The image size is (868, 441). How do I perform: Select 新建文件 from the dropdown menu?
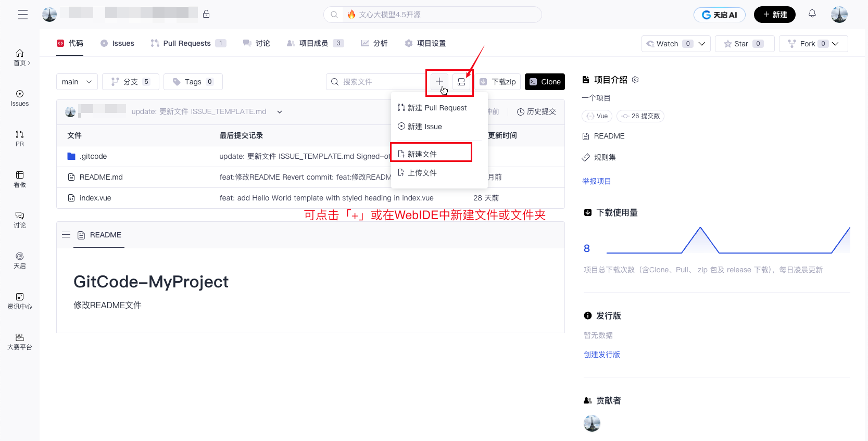(x=422, y=154)
